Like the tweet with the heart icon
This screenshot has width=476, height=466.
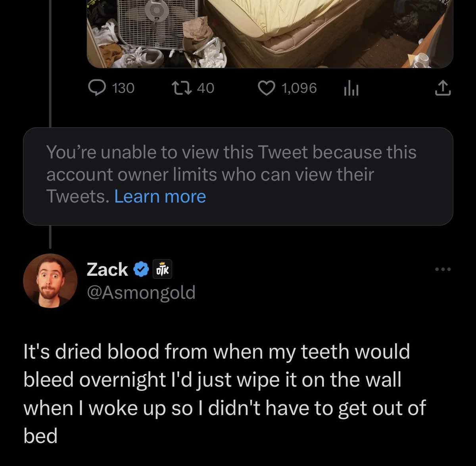[x=266, y=88]
